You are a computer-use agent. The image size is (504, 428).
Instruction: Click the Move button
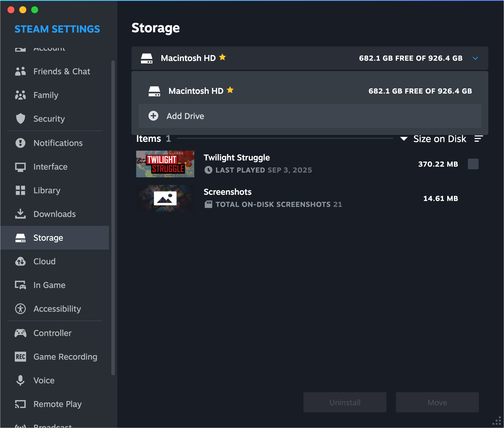pyautogui.click(x=437, y=402)
